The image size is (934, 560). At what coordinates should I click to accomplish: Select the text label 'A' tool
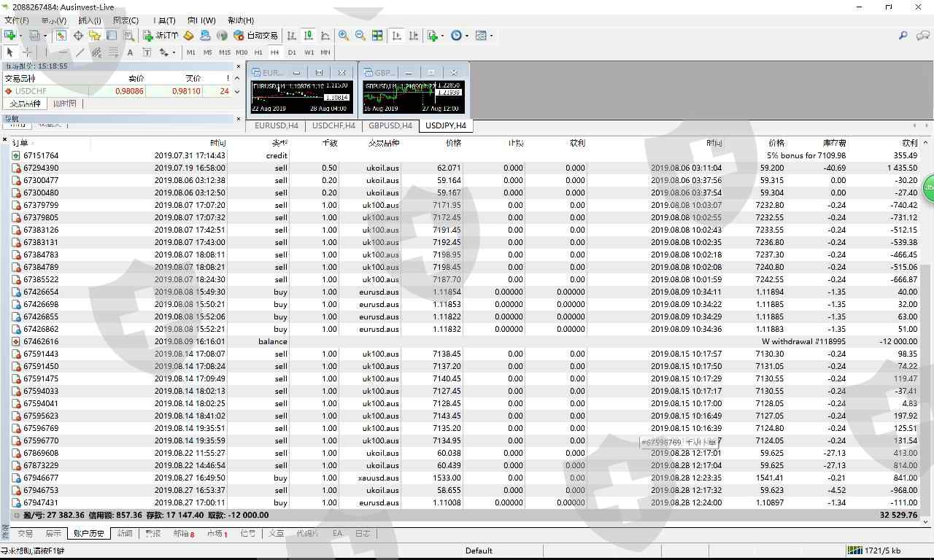[x=130, y=52]
